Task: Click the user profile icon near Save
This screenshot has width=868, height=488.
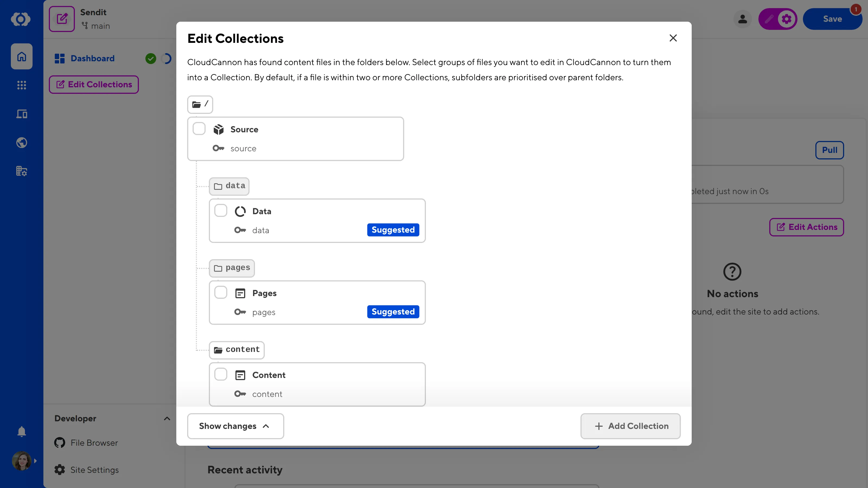Action: (743, 19)
